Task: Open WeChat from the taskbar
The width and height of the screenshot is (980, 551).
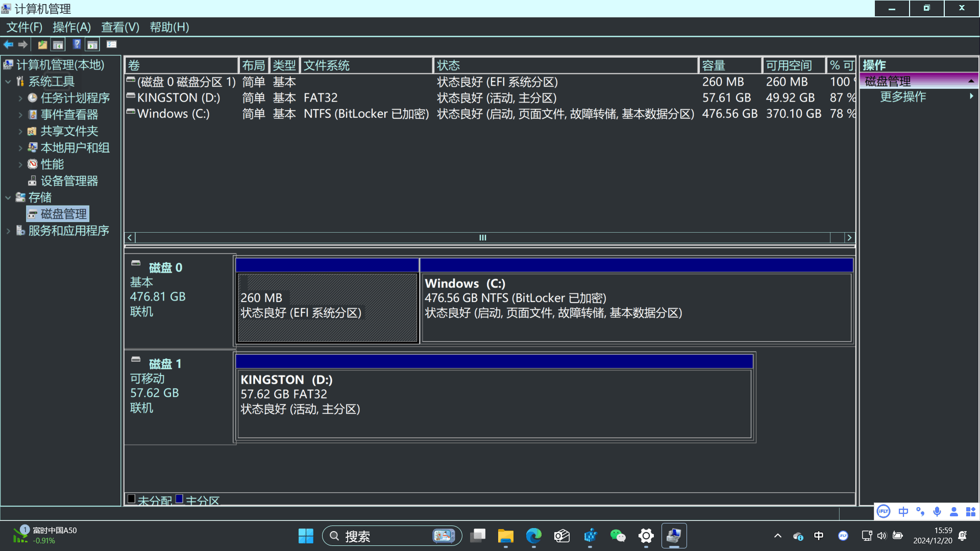Action: 618,536
